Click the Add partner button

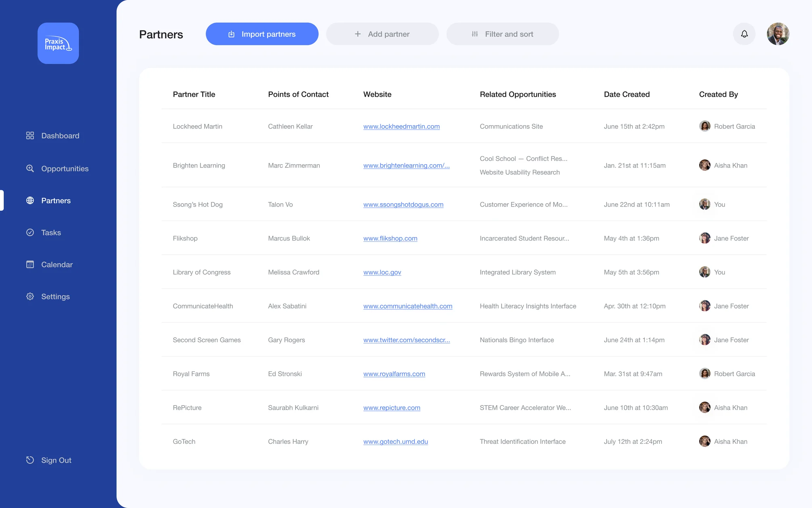[382, 34]
